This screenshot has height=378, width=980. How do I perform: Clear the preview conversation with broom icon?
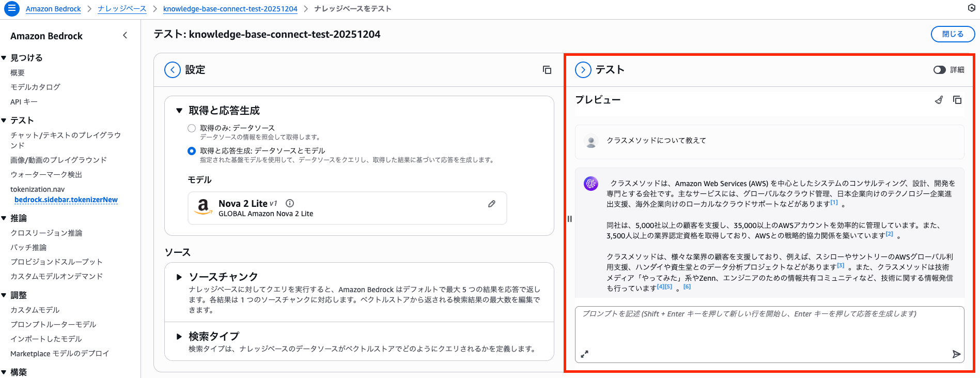pos(939,100)
